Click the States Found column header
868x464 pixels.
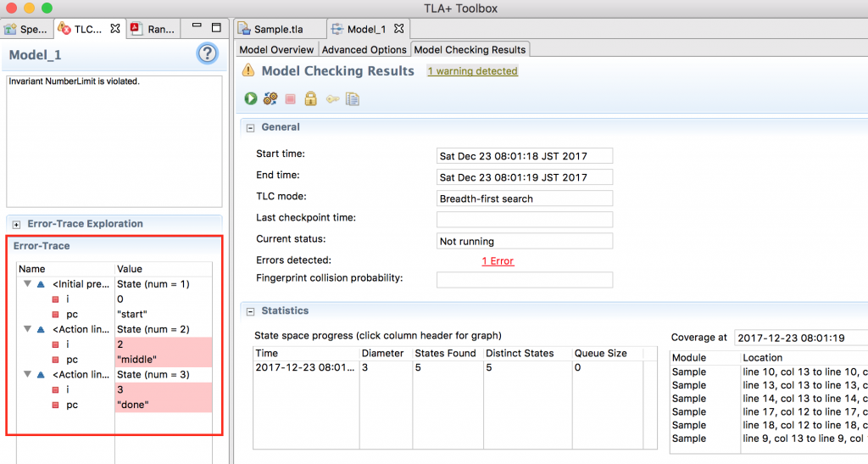pyautogui.click(x=448, y=353)
